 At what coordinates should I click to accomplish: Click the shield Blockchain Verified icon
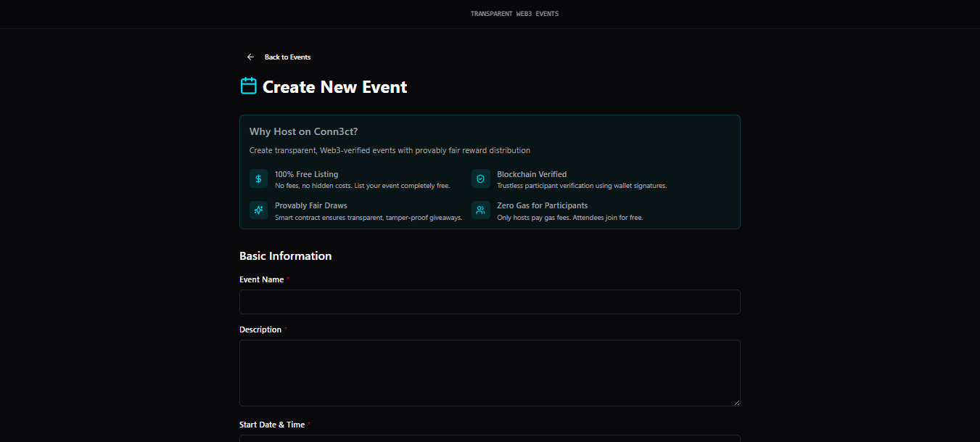pos(480,179)
